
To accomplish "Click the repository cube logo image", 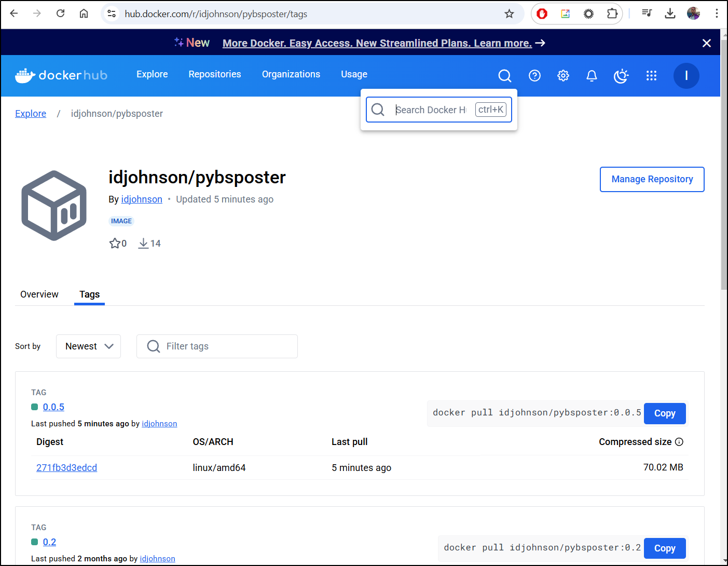I will point(54,206).
